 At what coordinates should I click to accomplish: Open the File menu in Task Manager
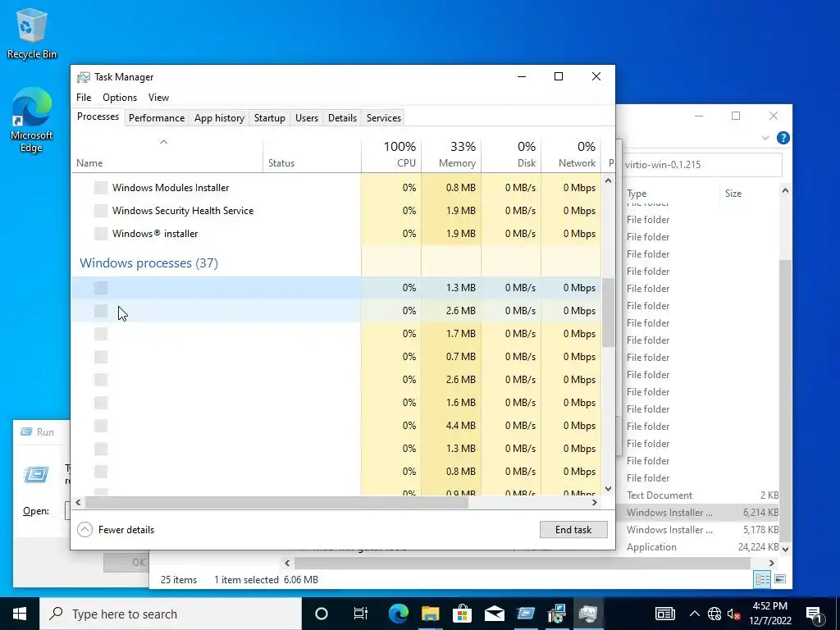84,98
